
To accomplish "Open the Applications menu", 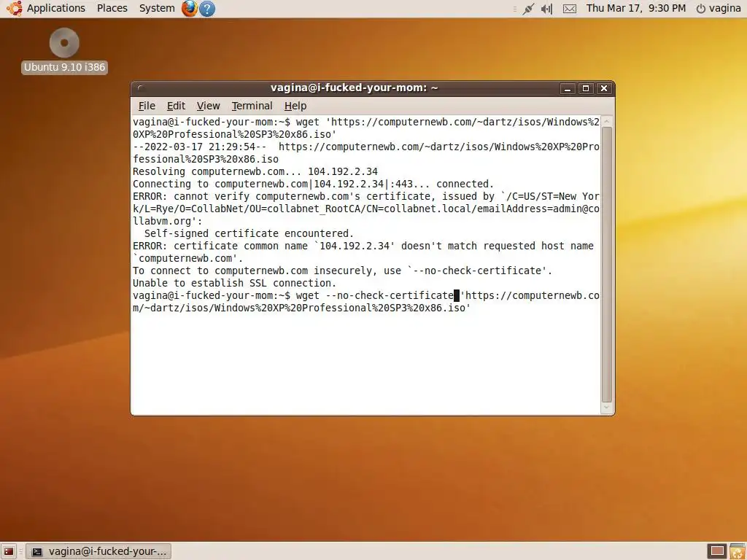I will [55, 8].
